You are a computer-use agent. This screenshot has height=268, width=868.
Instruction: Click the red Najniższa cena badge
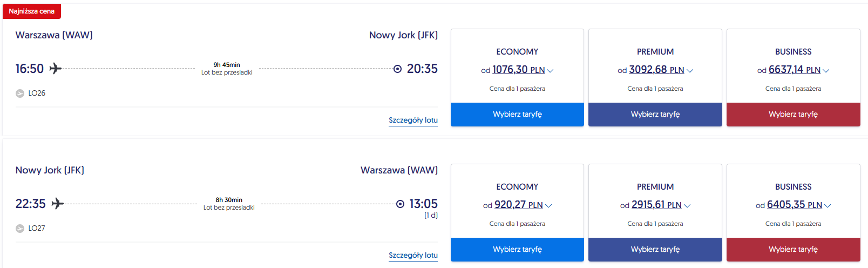point(32,11)
